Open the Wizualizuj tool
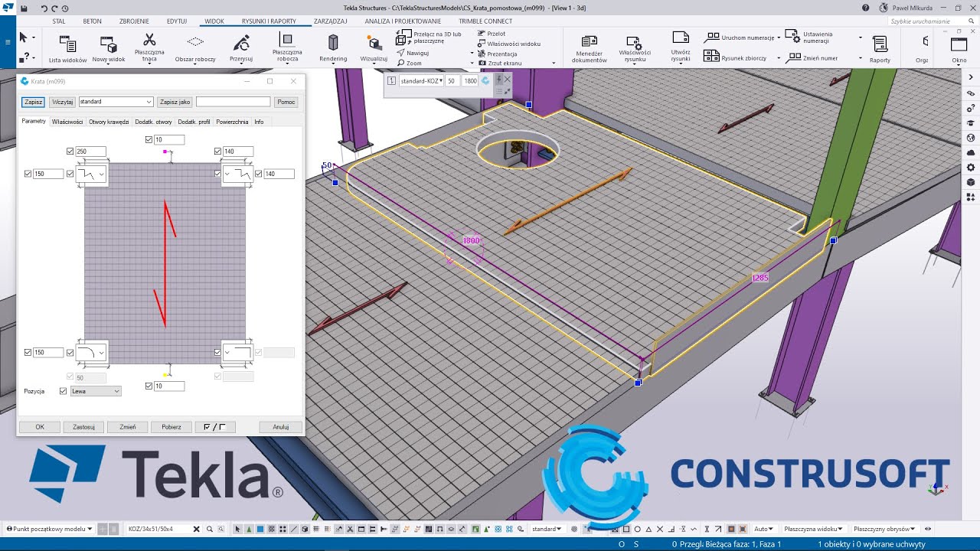 [374, 48]
